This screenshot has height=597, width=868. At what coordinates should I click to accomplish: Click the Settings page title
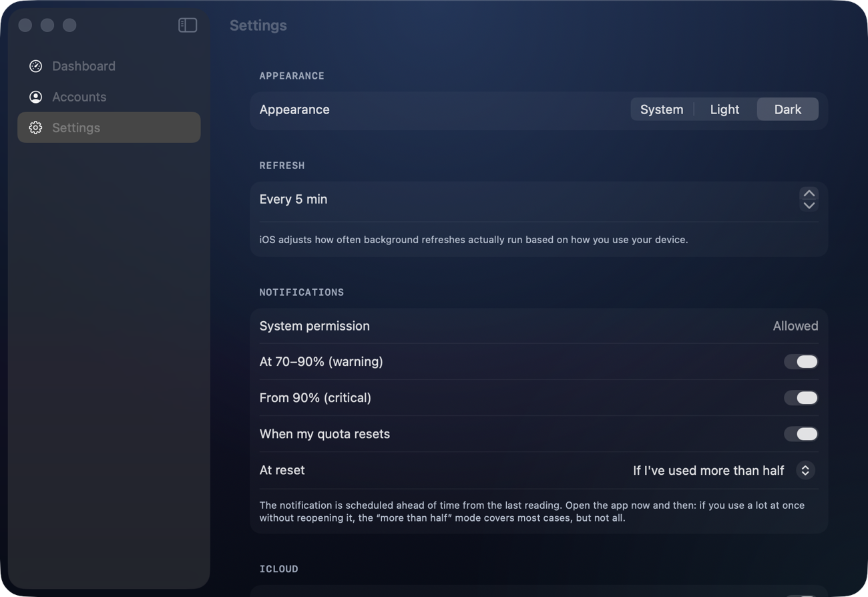tap(258, 25)
